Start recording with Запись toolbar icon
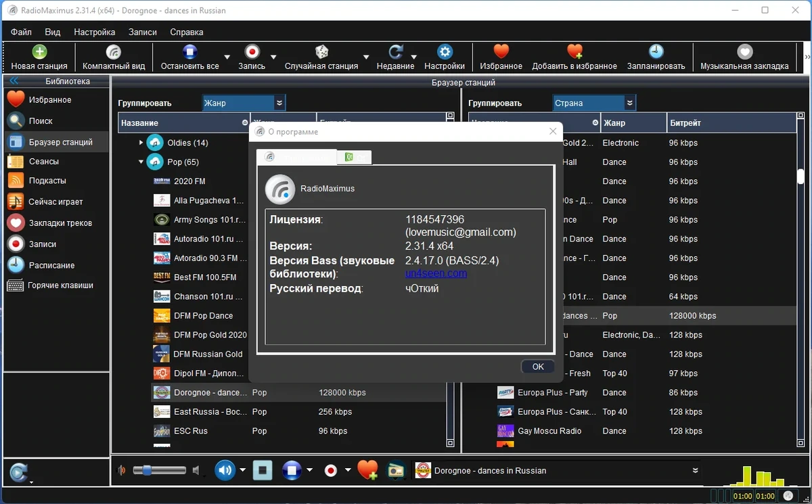The width and height of the screenshot is (812, 504). point(252,52)
